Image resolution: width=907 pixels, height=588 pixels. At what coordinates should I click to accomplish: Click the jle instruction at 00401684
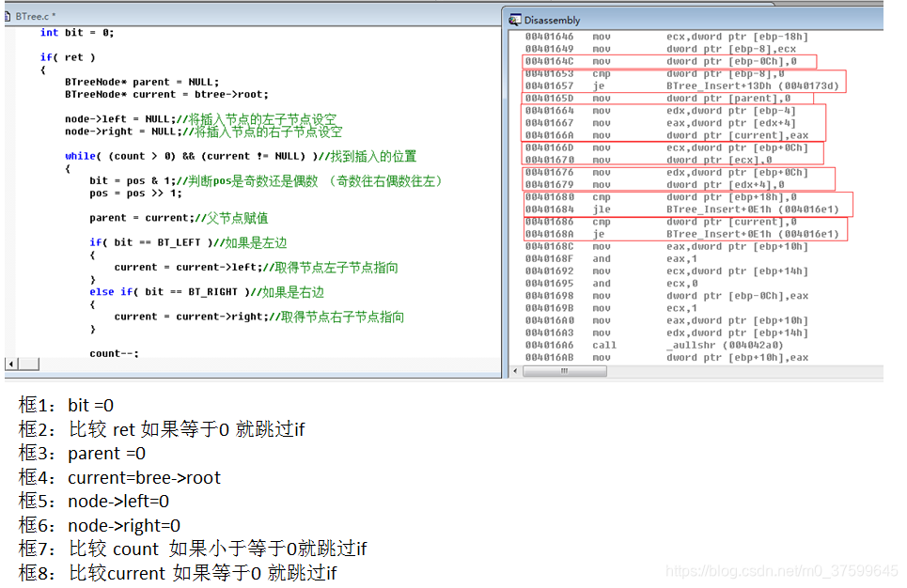[x=682, y=209]
